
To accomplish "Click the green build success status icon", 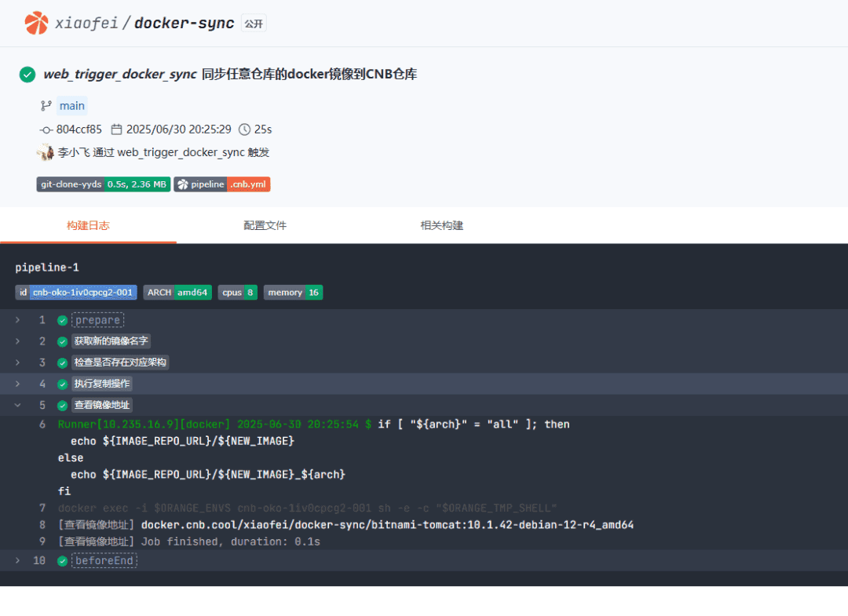I will 27,75.
